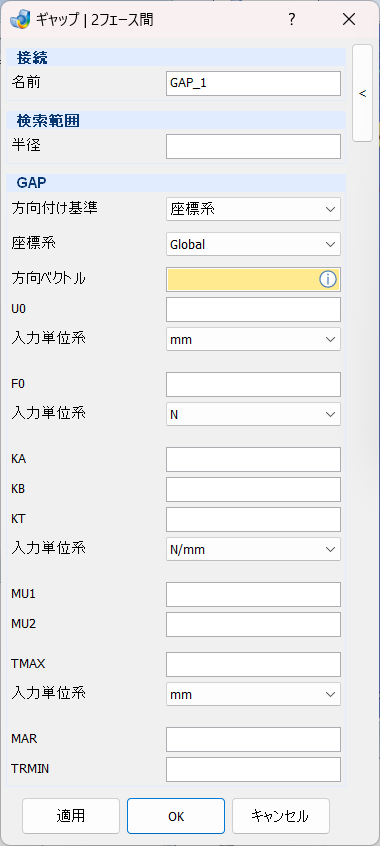Image resolution: width=380 pixels, height=846 pixels.
Task: Click the 適用 button
Action: pyautogui.click(x=71, y=816)
